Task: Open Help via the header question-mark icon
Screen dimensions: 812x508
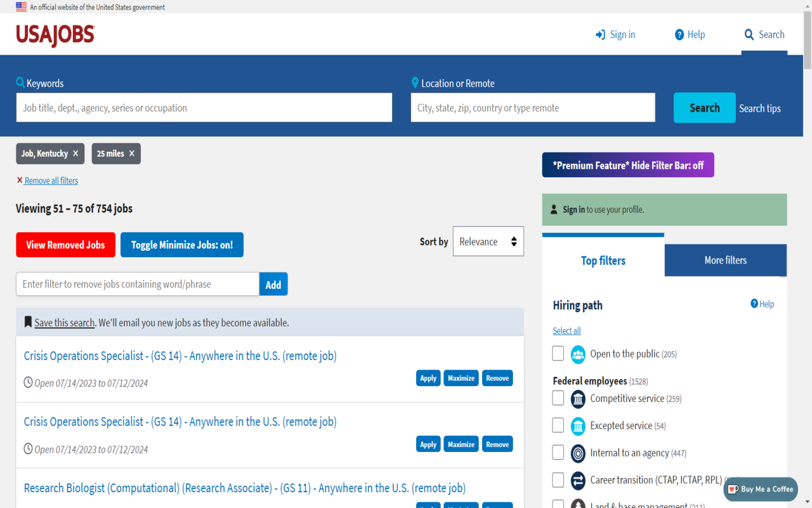Action: pyautogui.click(x=679, y=35)
